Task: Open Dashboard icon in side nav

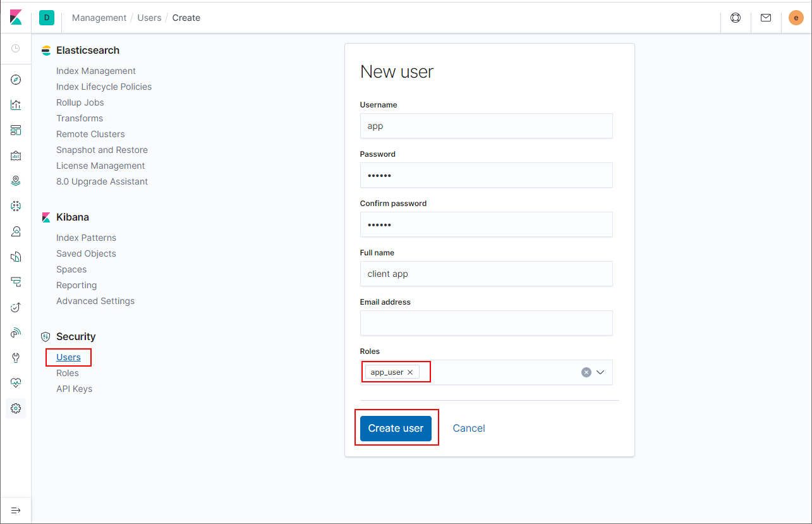Action: [16, 130]
